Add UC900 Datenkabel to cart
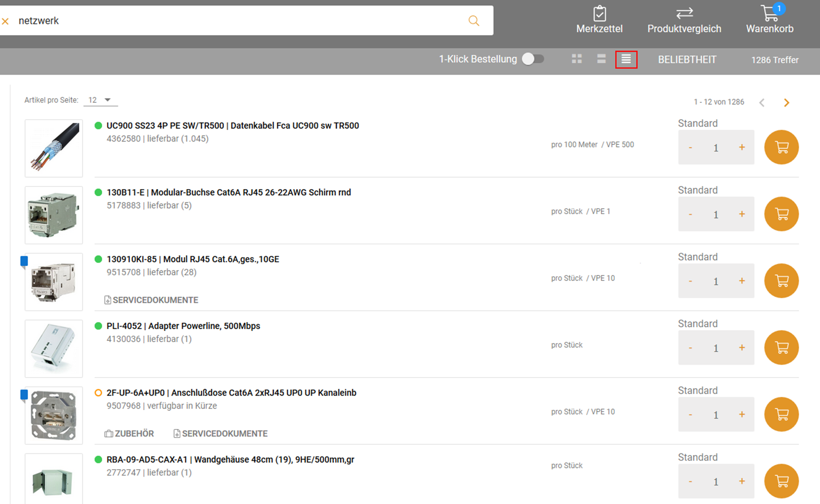The width and height of the screenshot is (820, 504). 781,147
